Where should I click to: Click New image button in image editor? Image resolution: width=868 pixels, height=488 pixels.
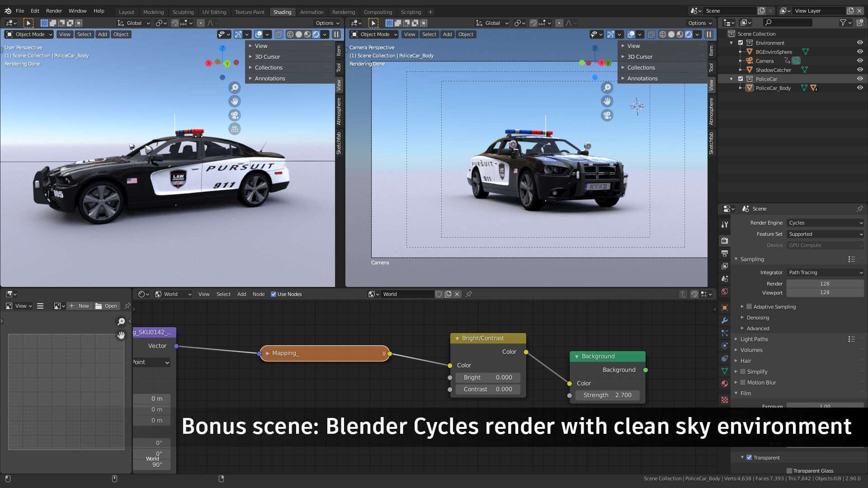[x=80, y=306]
